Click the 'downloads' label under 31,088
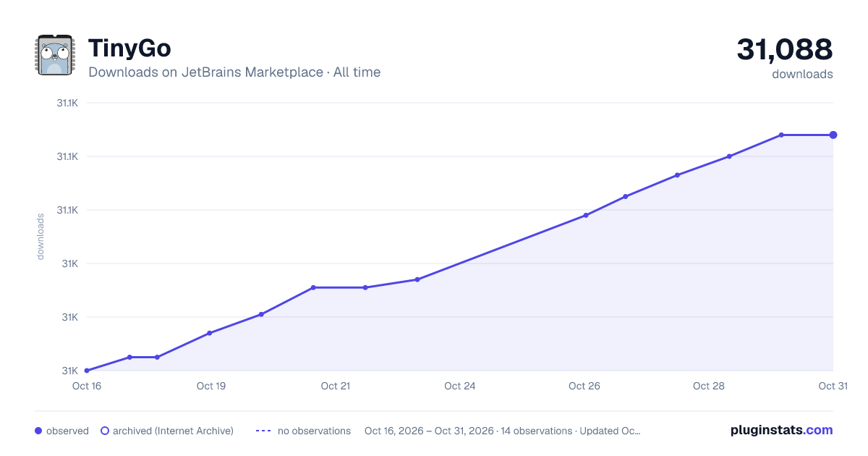 pos(802,74)
